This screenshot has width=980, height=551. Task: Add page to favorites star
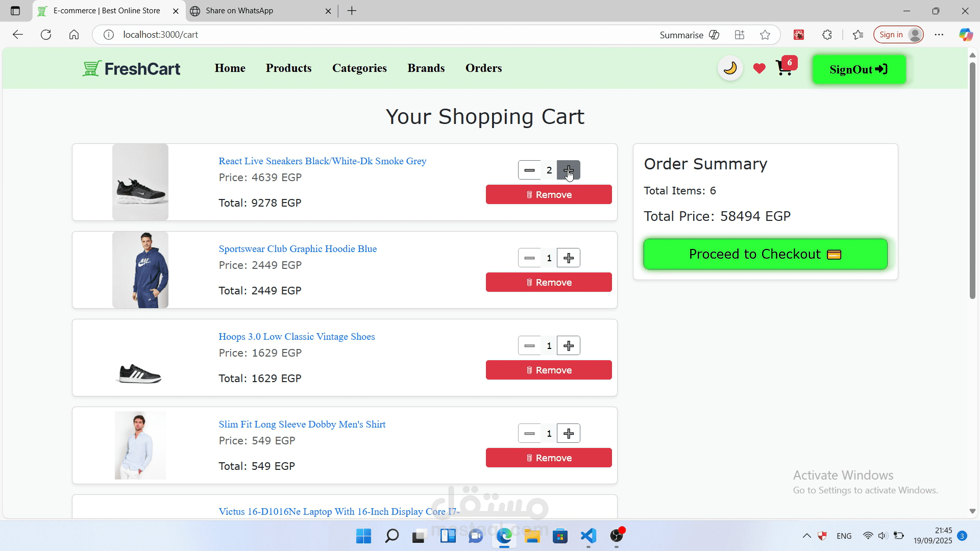pyautogui.click(x=765, y=35)
